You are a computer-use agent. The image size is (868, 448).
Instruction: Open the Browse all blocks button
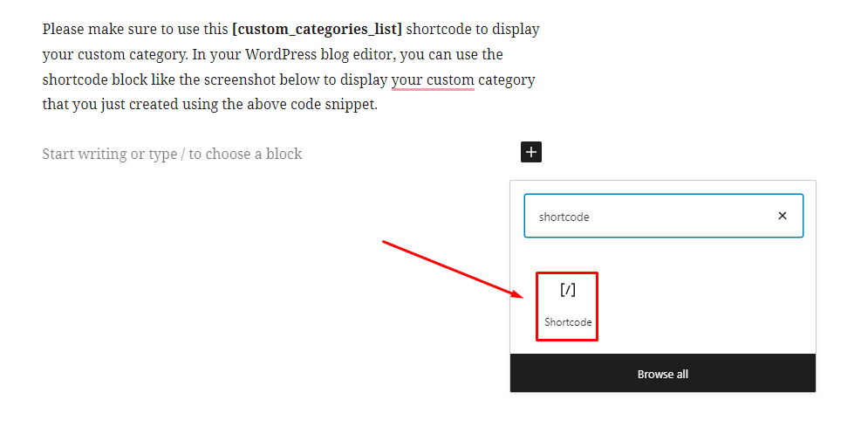tap(663, 374)
